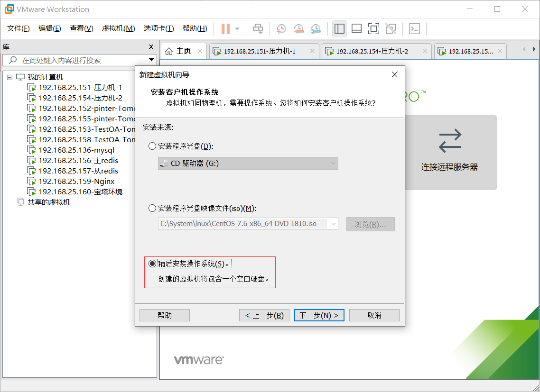This screenshot has width=540, height=392.
Task: Click the < 上一步(B) button
Action: (x=264, y=315)
